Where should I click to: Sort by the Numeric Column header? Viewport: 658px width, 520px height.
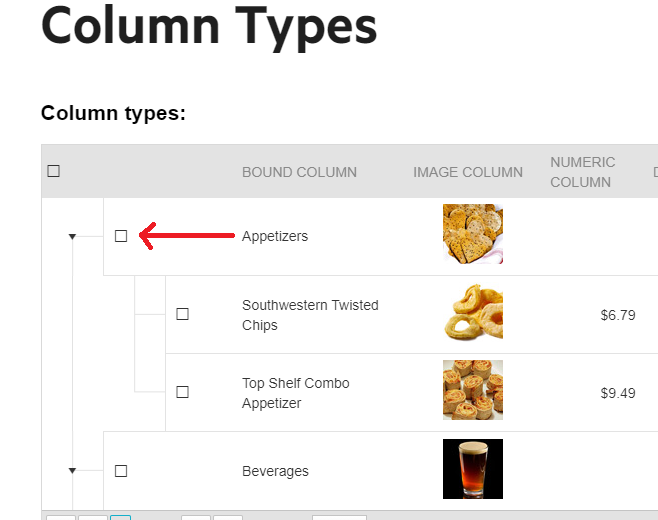[583, 172]
